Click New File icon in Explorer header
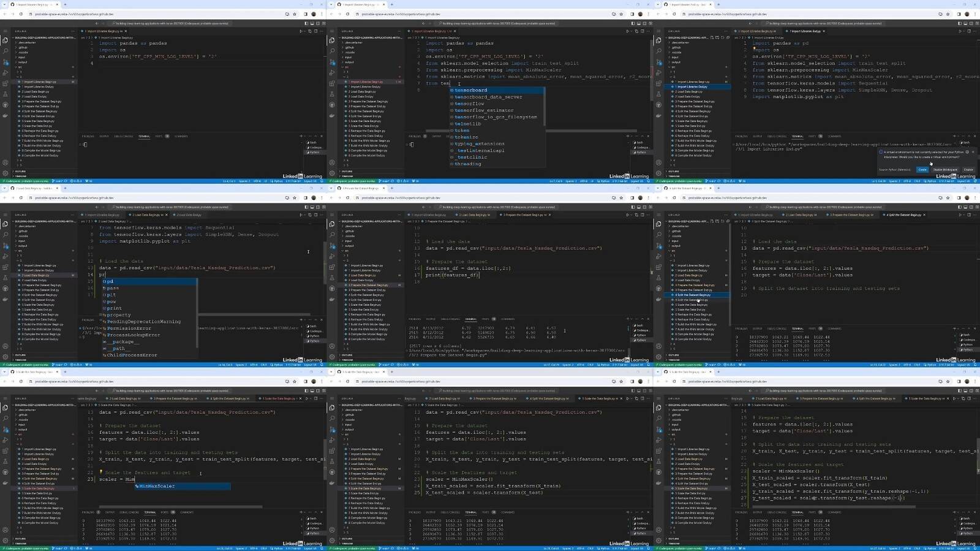Image resolution: width=980 pixels, height=551 pixels. click(x=712, y=37)
